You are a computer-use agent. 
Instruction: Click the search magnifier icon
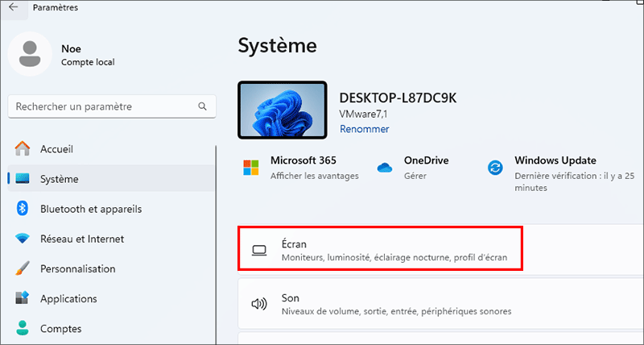[x=201, y=106]
